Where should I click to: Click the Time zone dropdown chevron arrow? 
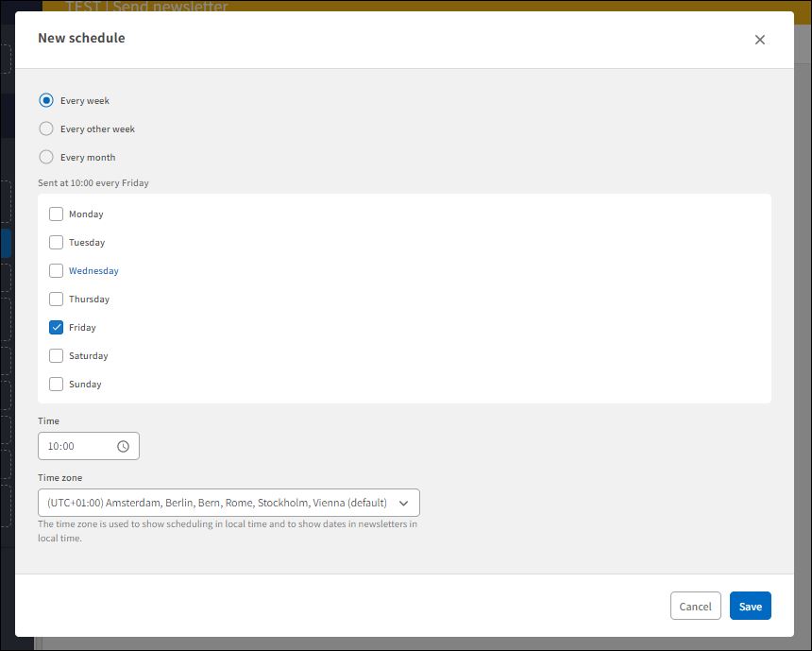click(404, 503)
